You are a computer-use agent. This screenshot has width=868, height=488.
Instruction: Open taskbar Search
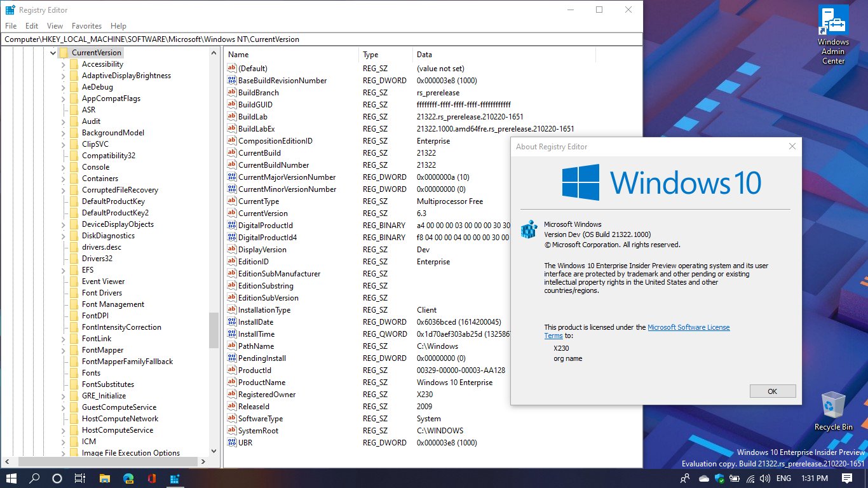(x=34, y=478)
